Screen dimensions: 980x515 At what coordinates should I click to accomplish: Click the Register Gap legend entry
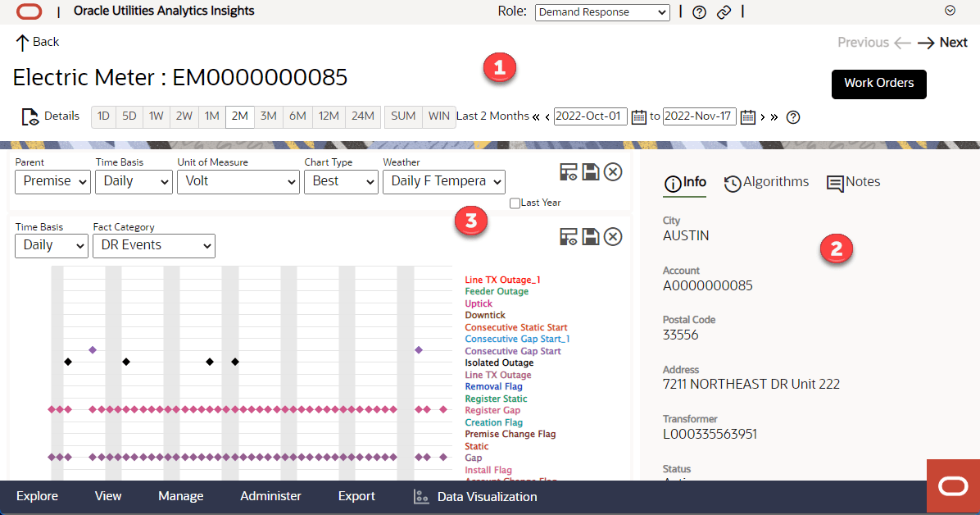click(492, 411)
